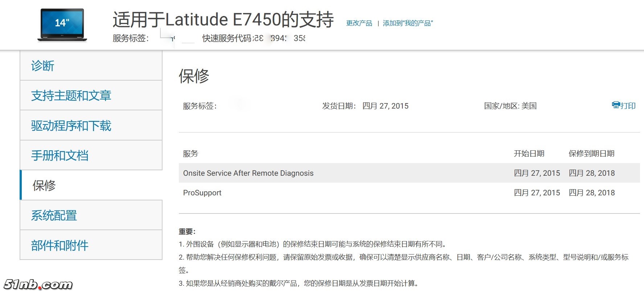This screenshot has width=644, height=293.
Task: Click note 1 about 外围设备 warranty
Action: [313, 244]
